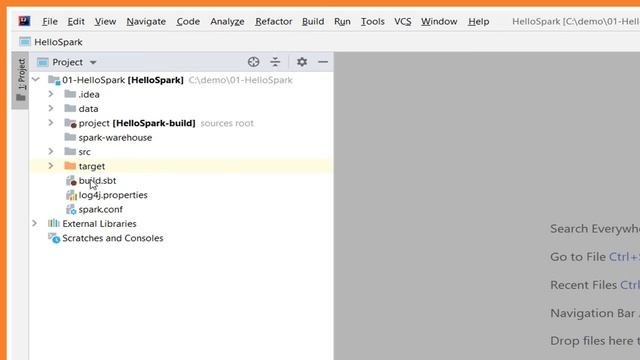Expand the target folder
The width and height of the screenshot is (640, 360).
coord(51,166)
